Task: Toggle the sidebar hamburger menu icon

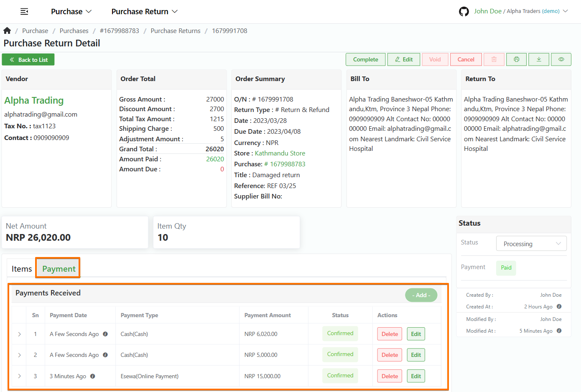Action: point(24,11)
